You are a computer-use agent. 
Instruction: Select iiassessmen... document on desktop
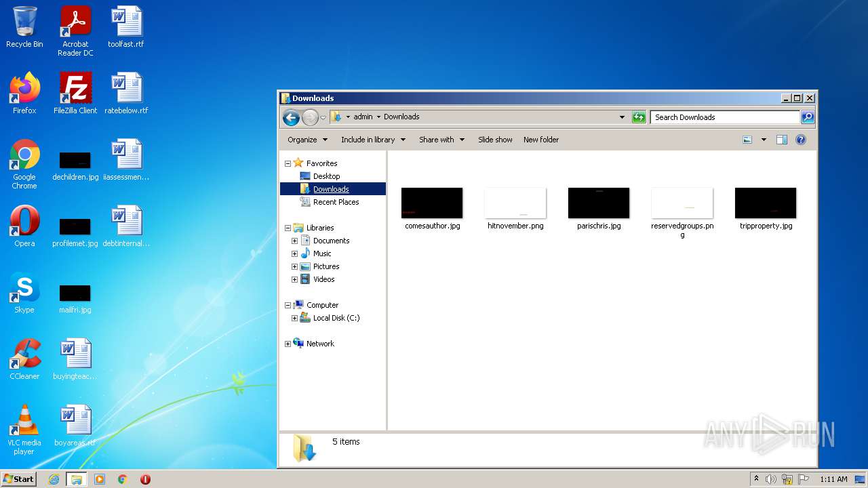click(x=126, y=160)
